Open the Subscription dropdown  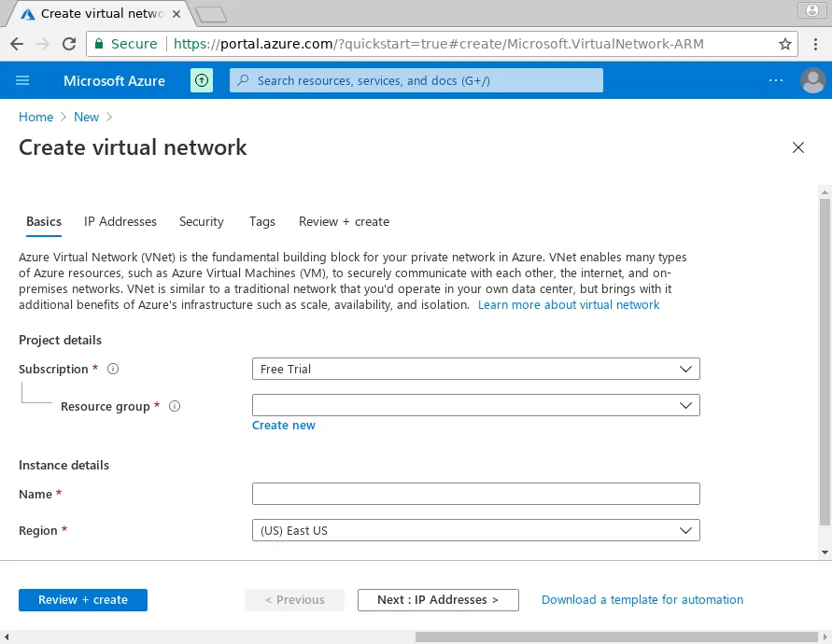tap(476, 369)
